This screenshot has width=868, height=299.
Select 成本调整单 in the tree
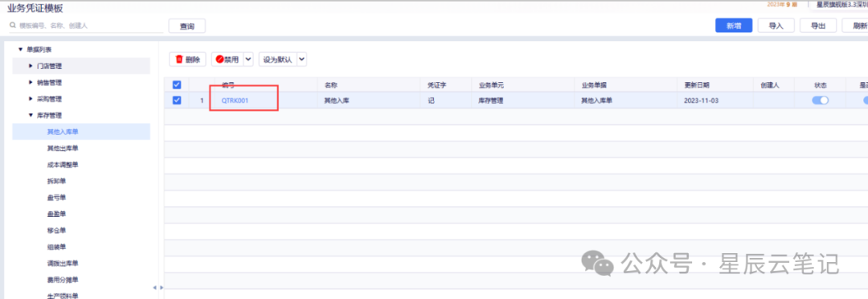63,165
